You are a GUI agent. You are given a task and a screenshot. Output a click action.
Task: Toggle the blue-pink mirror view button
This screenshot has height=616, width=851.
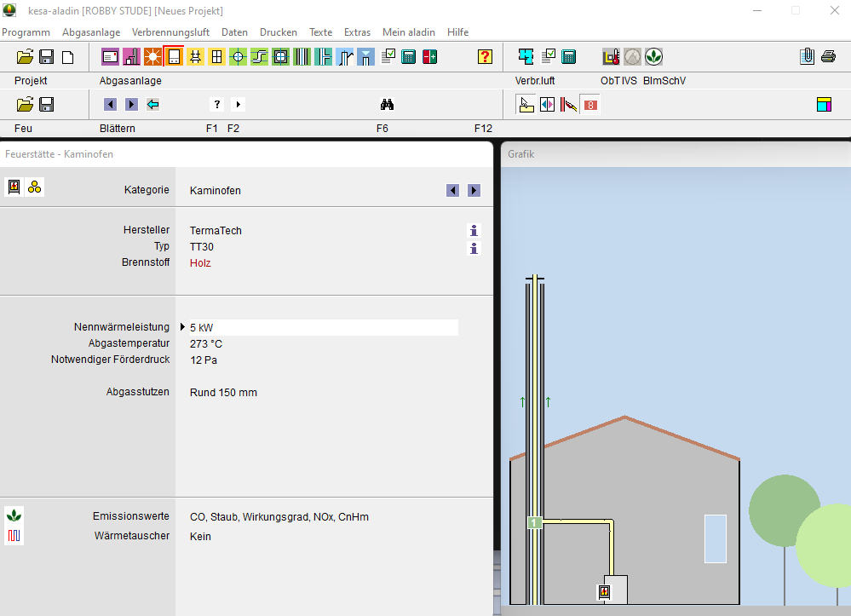click(x=548, y=105)
